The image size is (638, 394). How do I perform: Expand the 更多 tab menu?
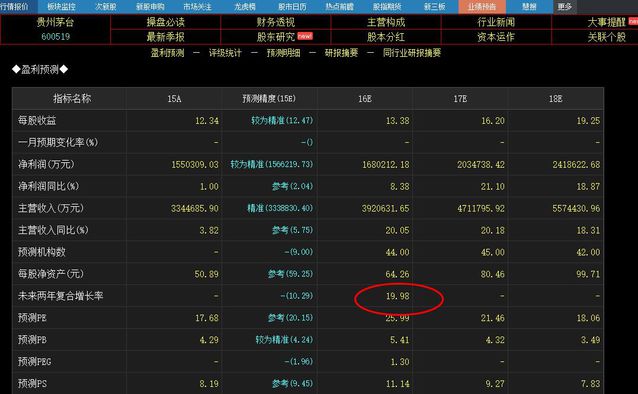(x=565, y=7)
